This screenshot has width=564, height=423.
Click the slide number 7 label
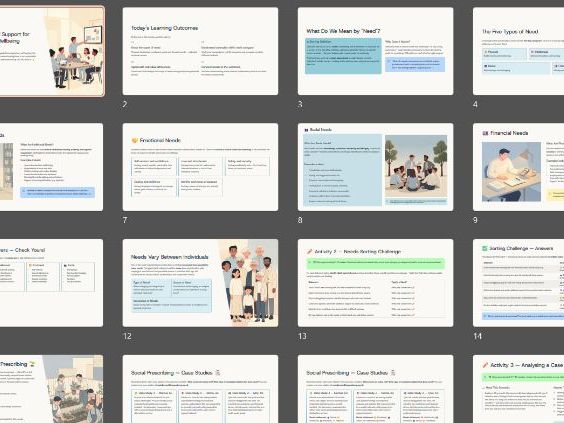coord(125,220)
